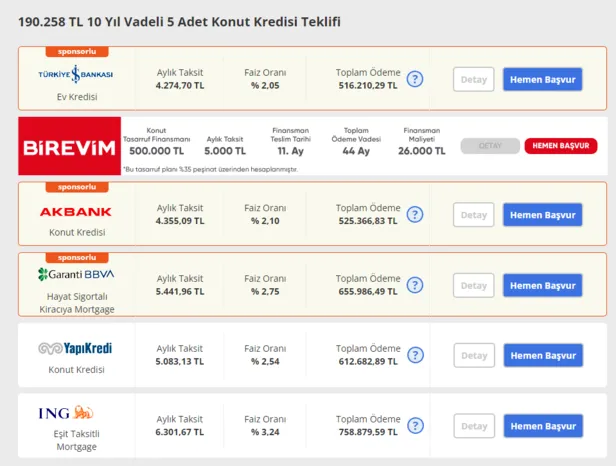Select monthly installment 4.274,70 TL
Viewport: 616px width, 466px height.
[x=180, y=86]
